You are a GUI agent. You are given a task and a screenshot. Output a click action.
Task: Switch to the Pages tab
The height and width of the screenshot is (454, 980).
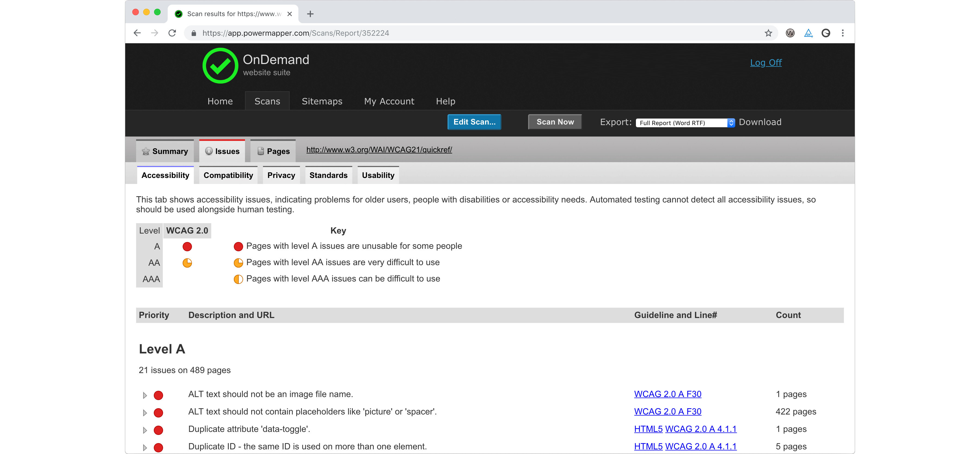(x=273, y=151)
